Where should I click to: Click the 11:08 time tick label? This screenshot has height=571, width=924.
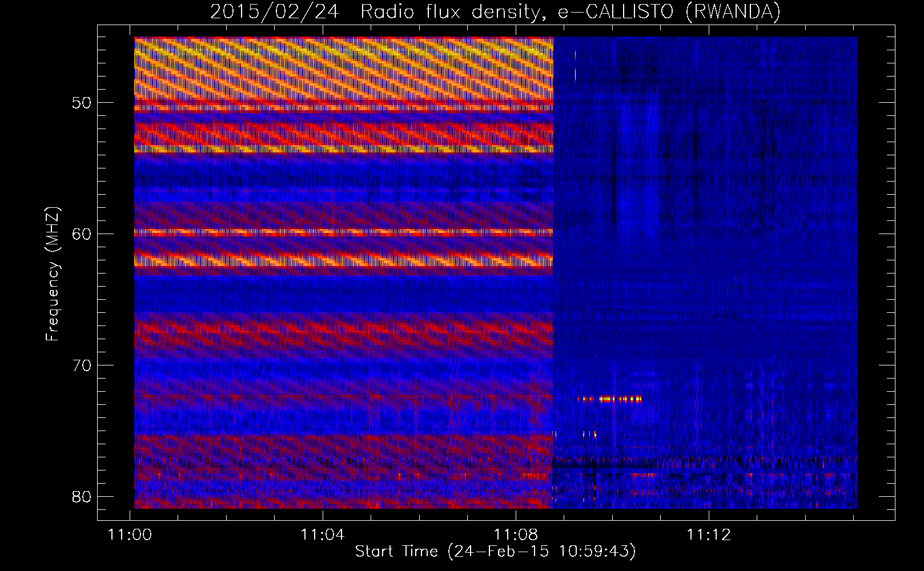pyautogui.click(x=516, y=535)
